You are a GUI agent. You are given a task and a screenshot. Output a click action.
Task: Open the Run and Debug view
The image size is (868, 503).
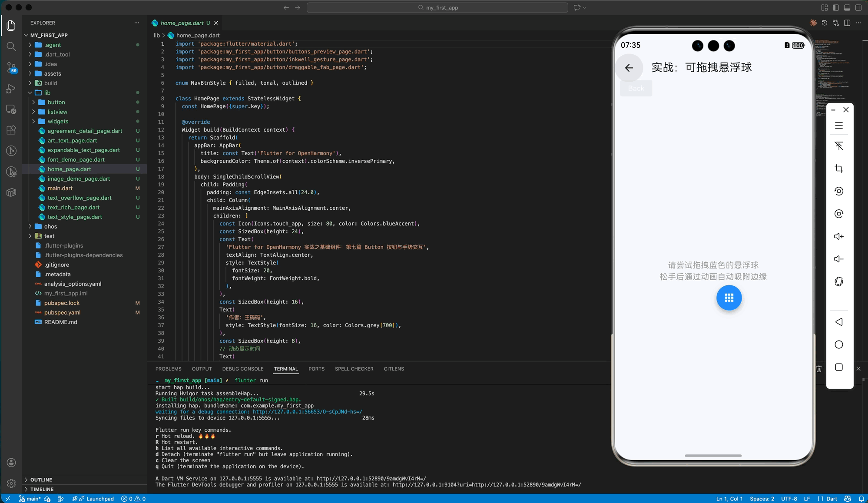click(11, 89)
